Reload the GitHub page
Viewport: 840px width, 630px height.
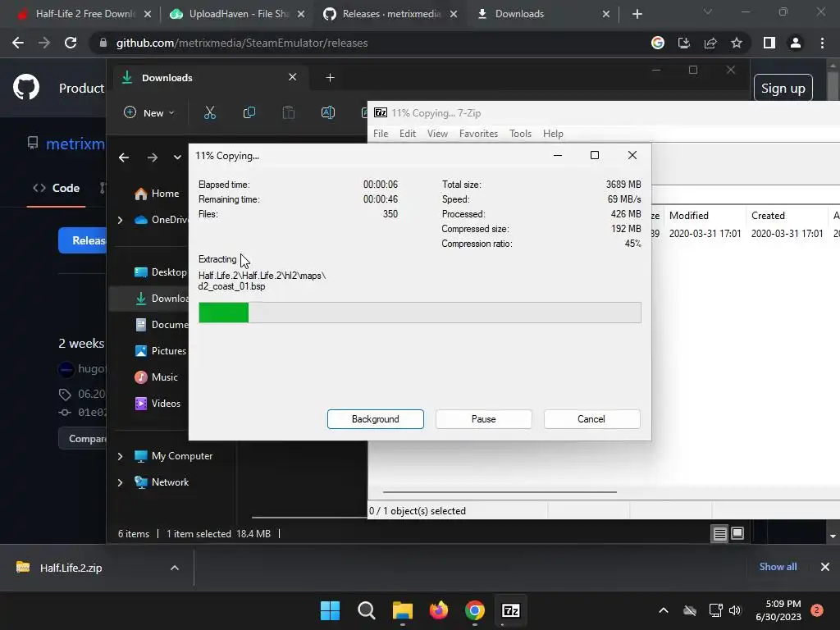coord(71,43)
